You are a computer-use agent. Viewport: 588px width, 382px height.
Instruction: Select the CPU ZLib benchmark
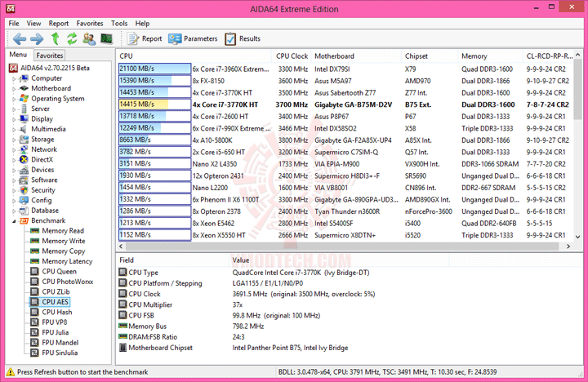point(51,291)
